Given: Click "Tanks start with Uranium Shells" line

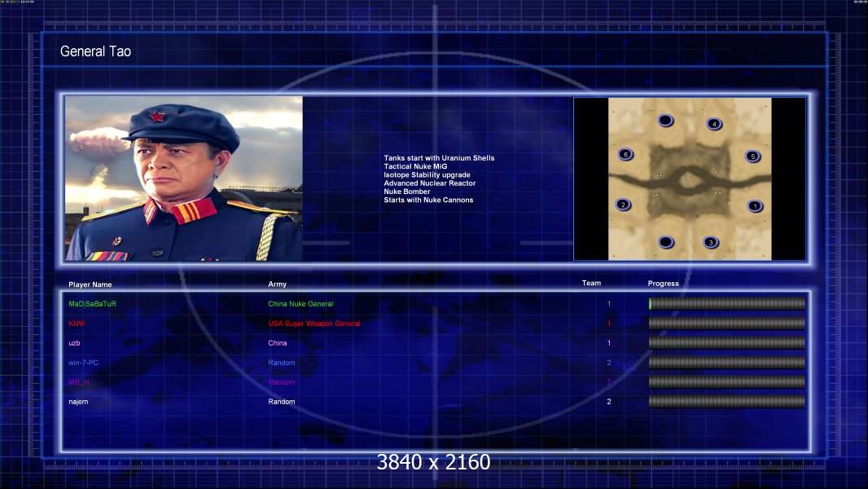Looking at the screenshot, I should pos(439,158).
